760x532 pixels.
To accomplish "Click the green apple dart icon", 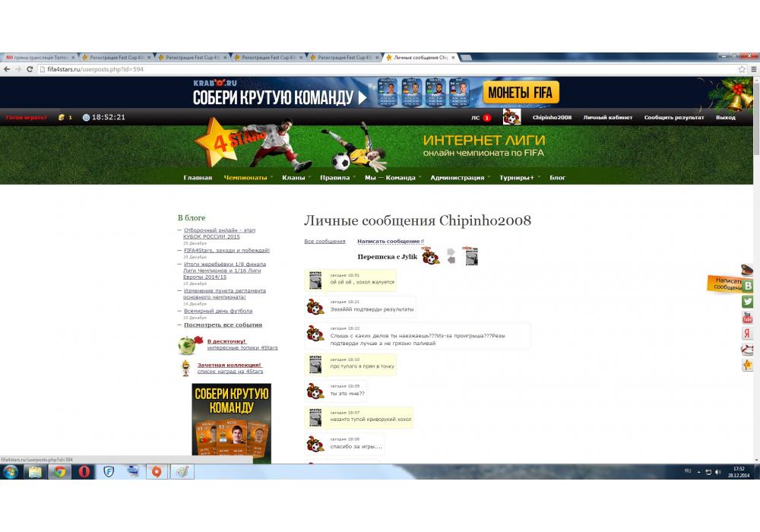I will pyautogui.click(x=189, y=345).
